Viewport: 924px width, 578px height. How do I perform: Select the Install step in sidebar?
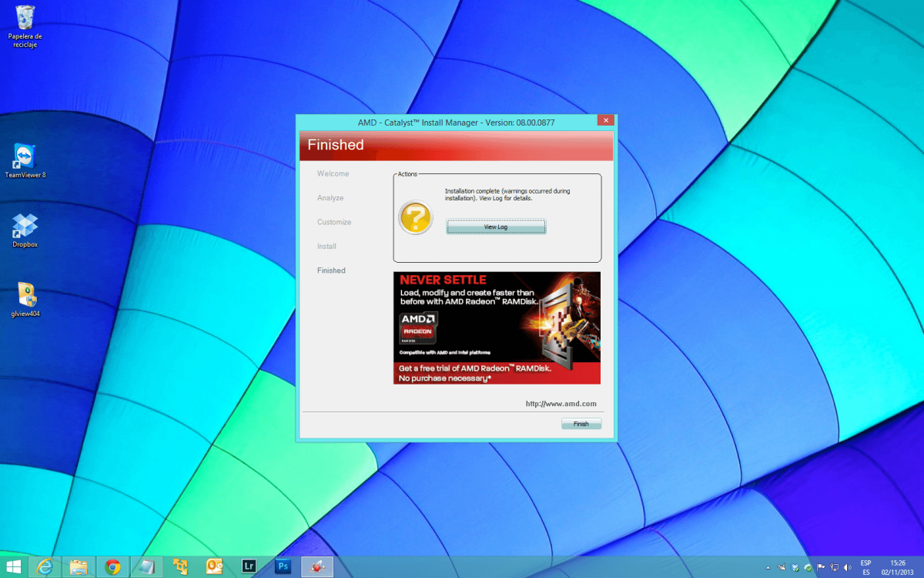pyautogui.click(x=326, y=247)
